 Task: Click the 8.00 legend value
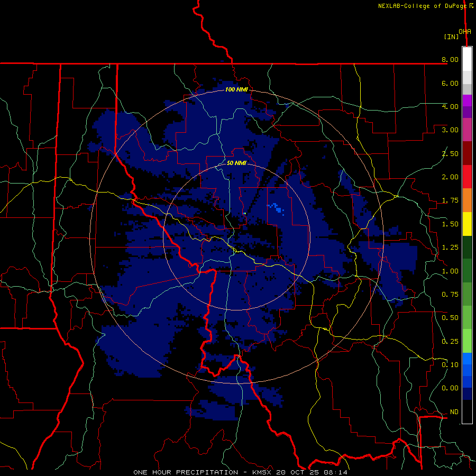coord(450,59)
